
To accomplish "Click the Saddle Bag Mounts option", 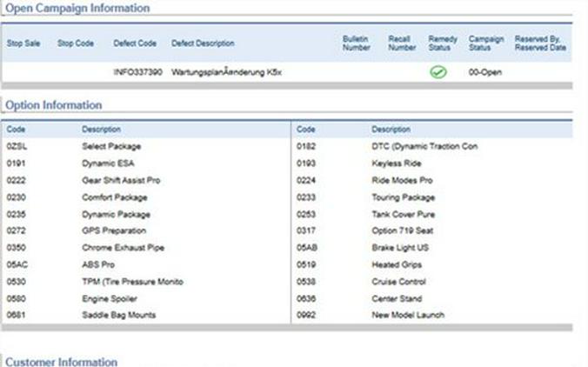I will click(x=118, y=316).
